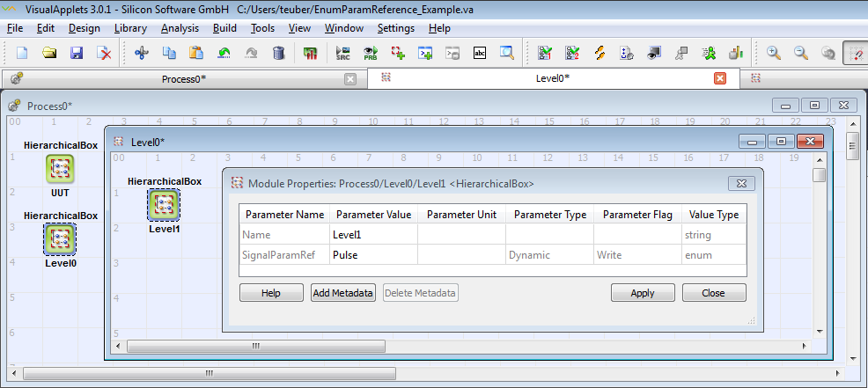The image size is (868, 388).
Task: Select the UUT HierarchicalBox module
Action: 60,168
